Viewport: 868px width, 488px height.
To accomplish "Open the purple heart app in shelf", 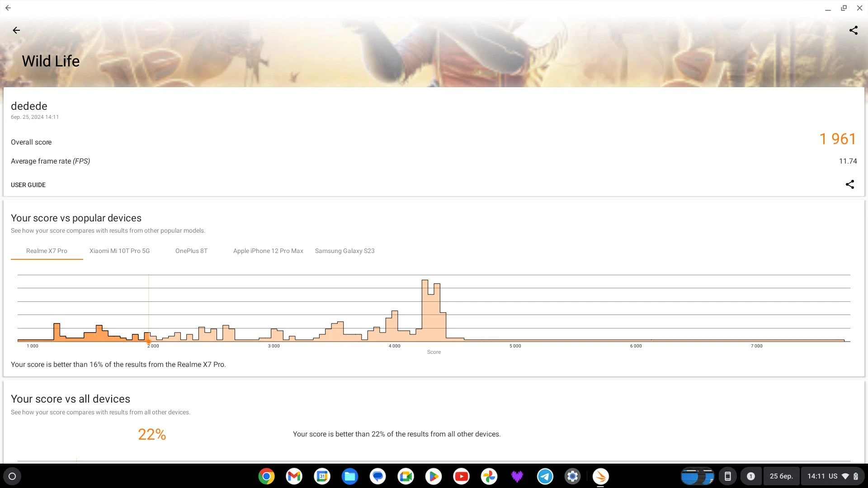I will pos(517,476).
